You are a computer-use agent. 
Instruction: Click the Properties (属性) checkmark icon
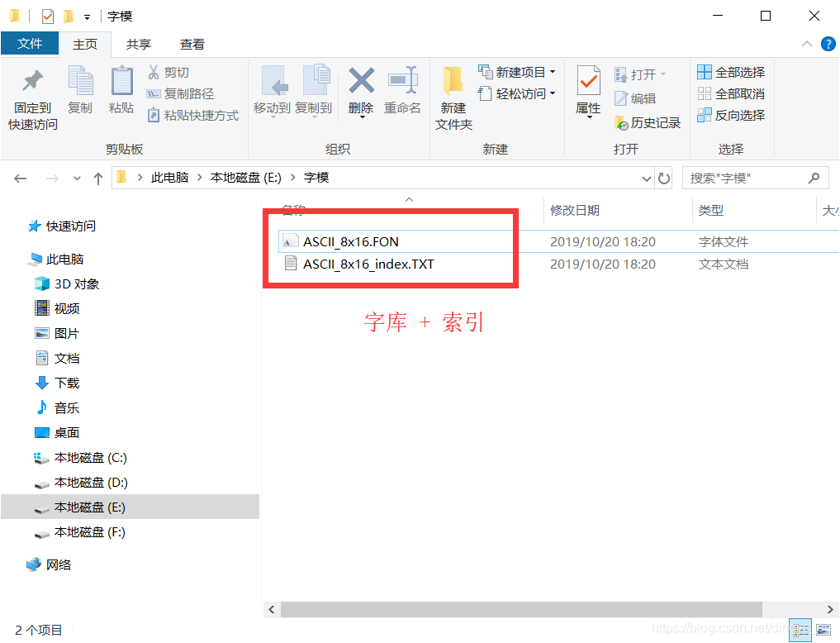588,80
